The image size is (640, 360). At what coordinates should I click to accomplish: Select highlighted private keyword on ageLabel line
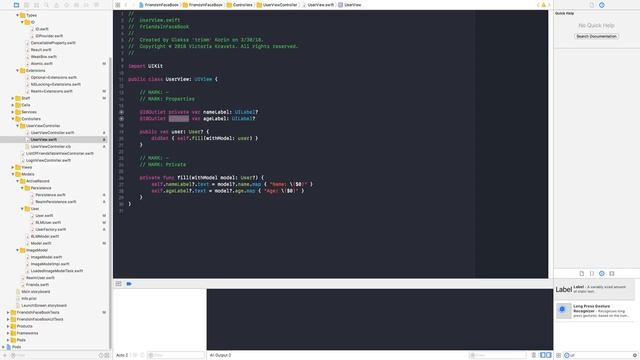(179, 119)
